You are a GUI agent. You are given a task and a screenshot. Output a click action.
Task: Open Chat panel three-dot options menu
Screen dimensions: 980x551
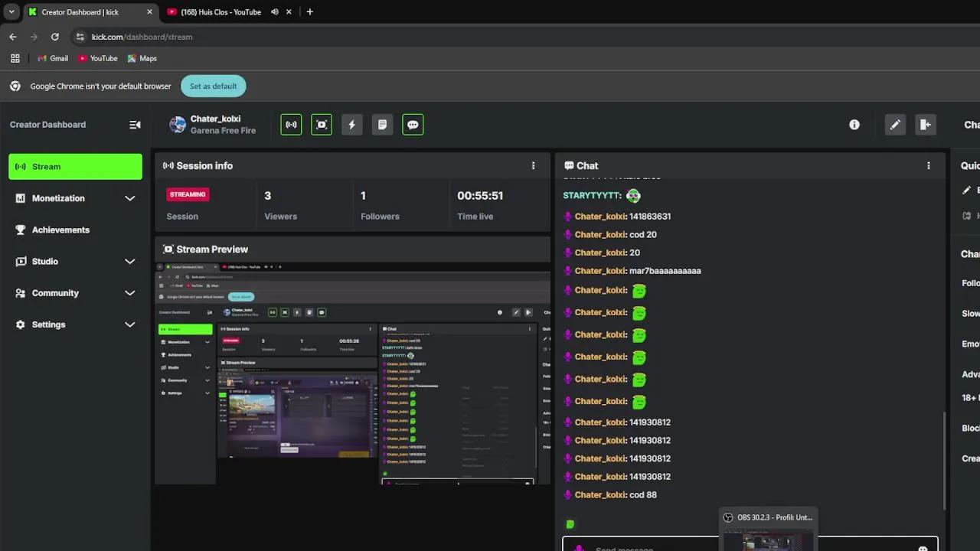pyautogui.click(x=929, y=165)
